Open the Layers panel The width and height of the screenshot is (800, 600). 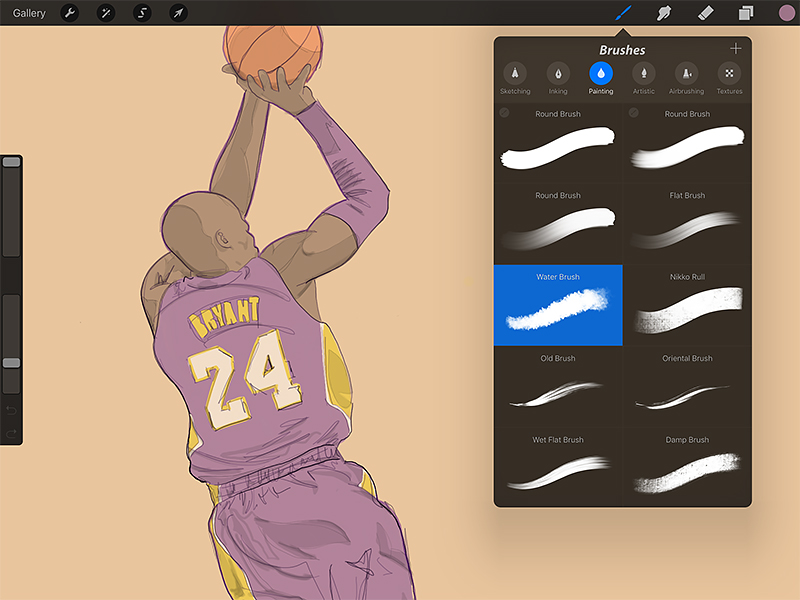pyautogui.click(x=744, y=13)
